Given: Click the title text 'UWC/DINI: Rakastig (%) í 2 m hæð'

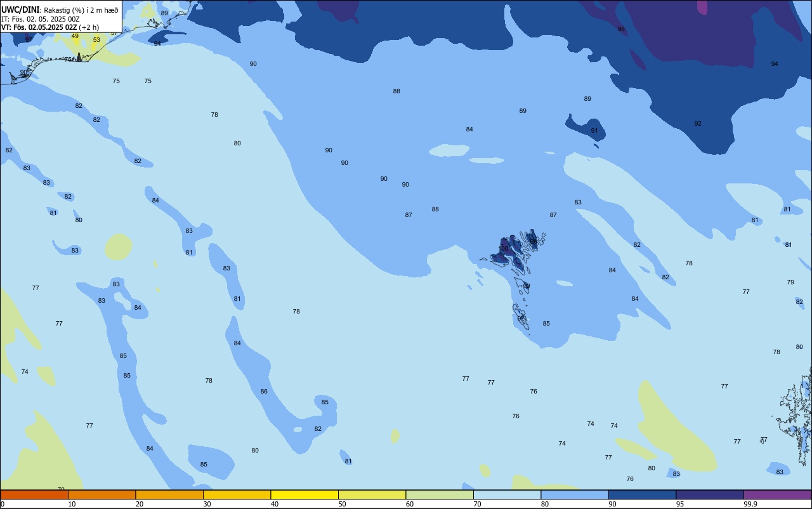Looking at the screenshot, I should [60, 10].
